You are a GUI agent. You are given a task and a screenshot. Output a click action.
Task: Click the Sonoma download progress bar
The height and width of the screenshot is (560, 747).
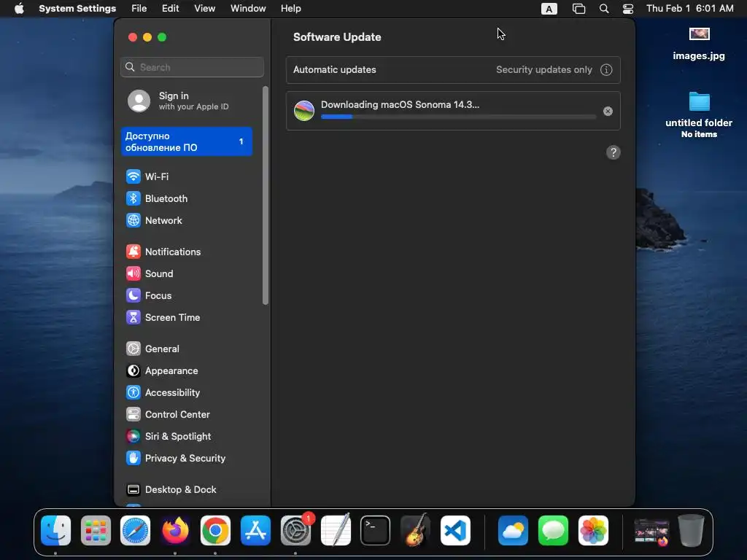pyautogui.click(x=458, y=117)
